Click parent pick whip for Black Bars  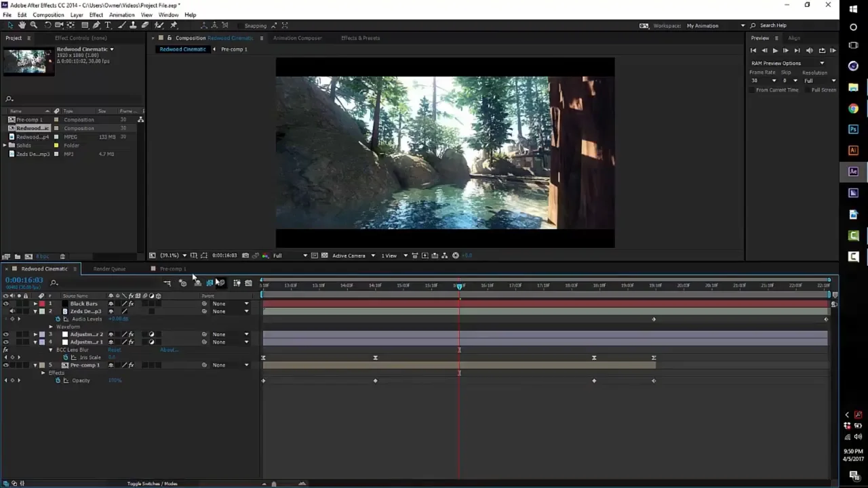(x=204, y=304)
